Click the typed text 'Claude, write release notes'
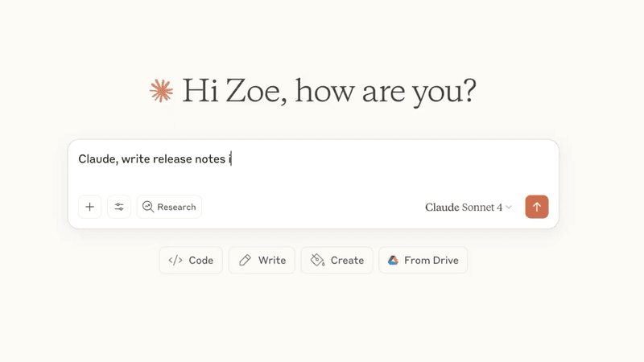 coord(152,158)
